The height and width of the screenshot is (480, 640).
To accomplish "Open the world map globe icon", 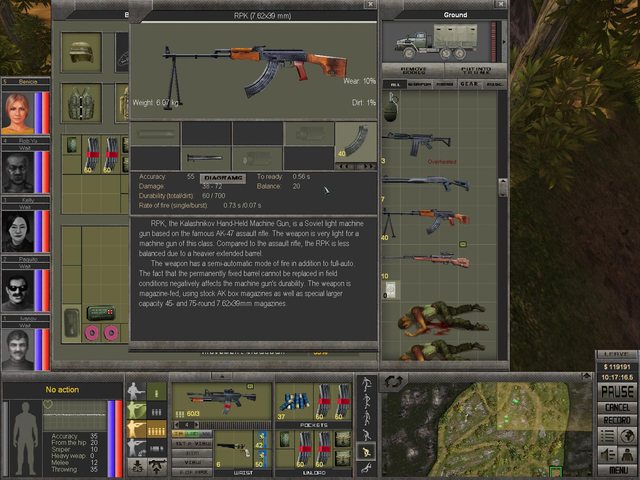I will (627, 436).
